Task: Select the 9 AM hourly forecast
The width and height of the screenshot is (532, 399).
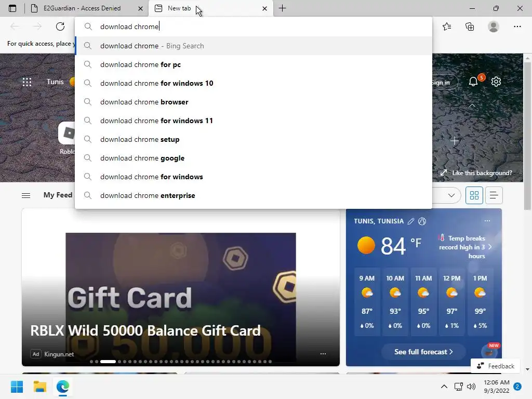Action: [x=367, y=302]
